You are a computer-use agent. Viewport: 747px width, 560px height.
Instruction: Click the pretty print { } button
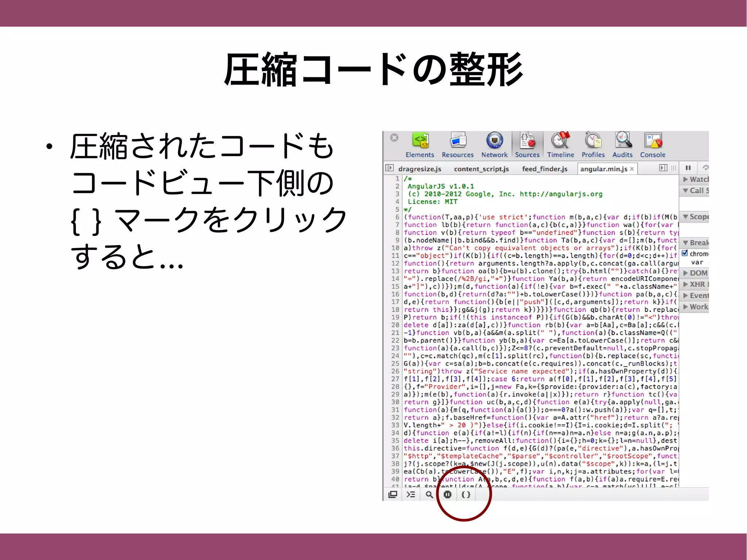(466, 495)
